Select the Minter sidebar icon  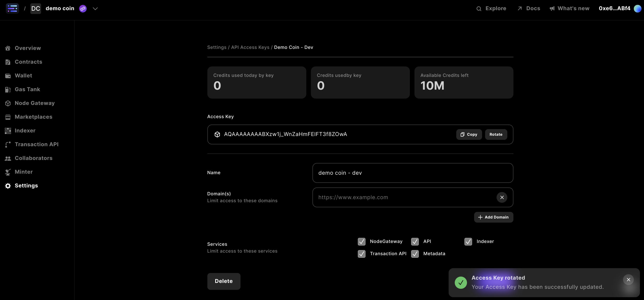click(8, 172)
